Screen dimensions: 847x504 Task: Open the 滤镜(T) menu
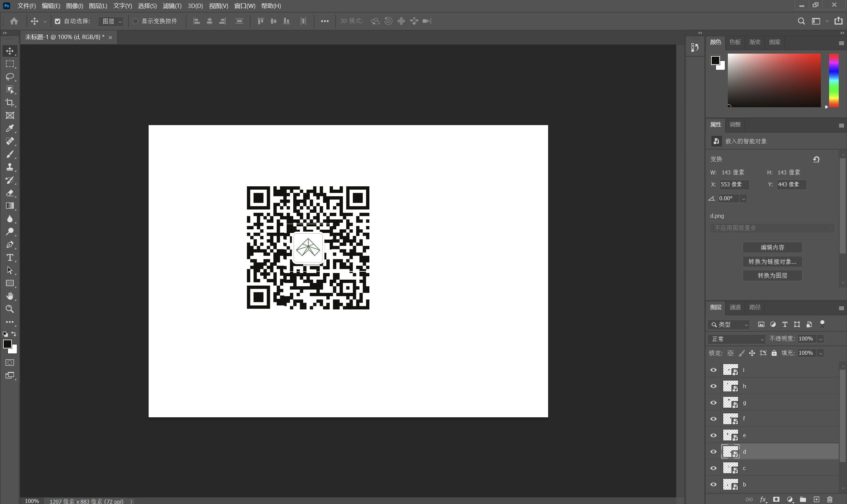click(172, 6)
